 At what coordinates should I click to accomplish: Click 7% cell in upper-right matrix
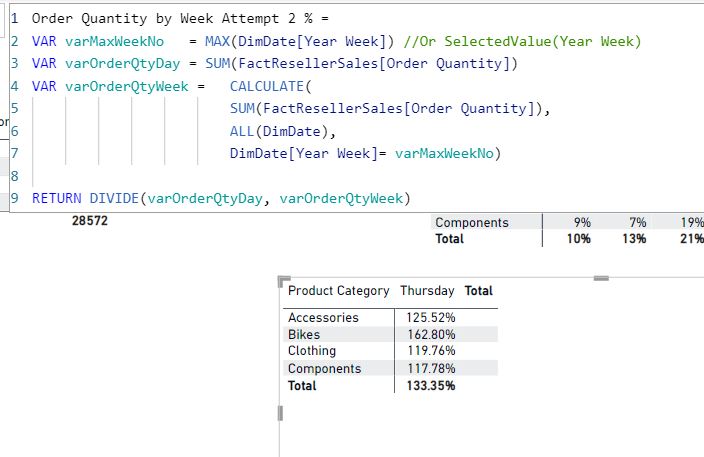[638, 223]
